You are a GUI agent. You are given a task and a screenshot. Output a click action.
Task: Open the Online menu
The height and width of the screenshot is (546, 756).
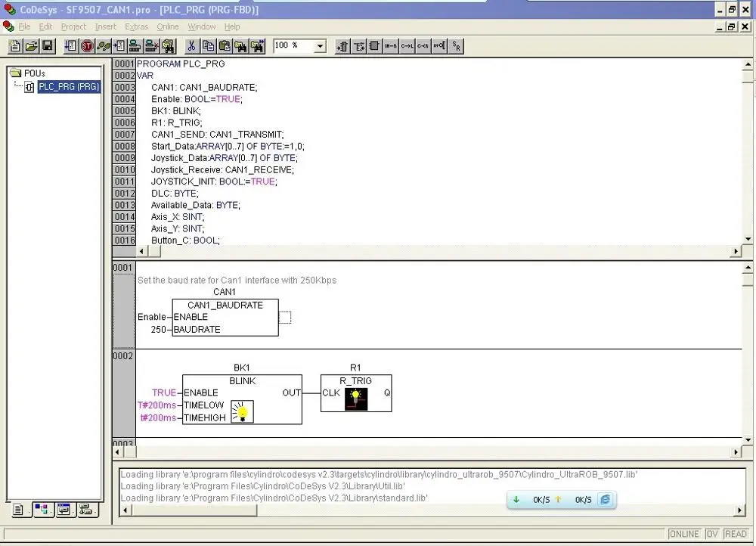pos(168,26)
